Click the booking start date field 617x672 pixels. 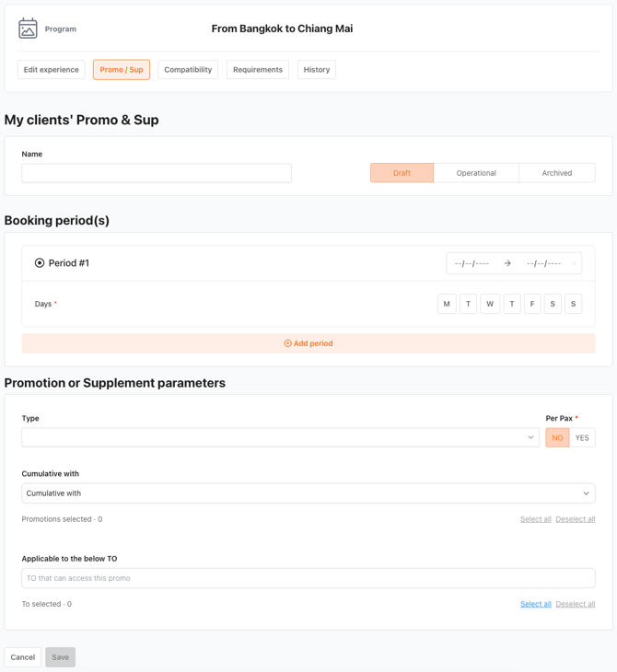point(471,263)
